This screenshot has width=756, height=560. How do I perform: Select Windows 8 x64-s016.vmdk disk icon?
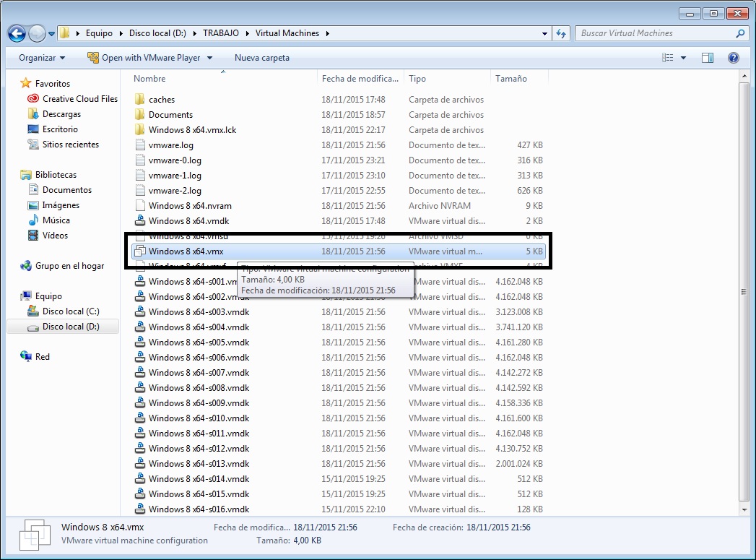point(140,509)
